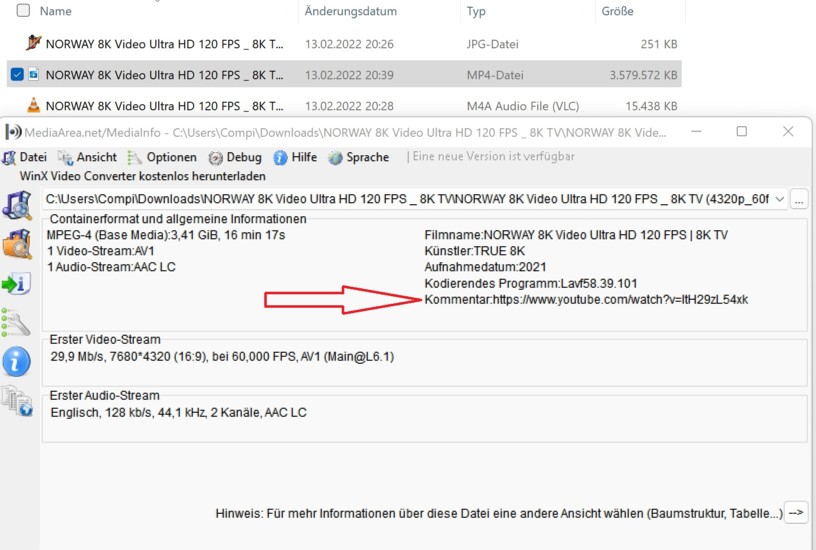Viewport: 816px width, 550px height.
Task: Click '13.02.2022 20:26' date cell
Action: pyautogui.click(x=349, y=44)
